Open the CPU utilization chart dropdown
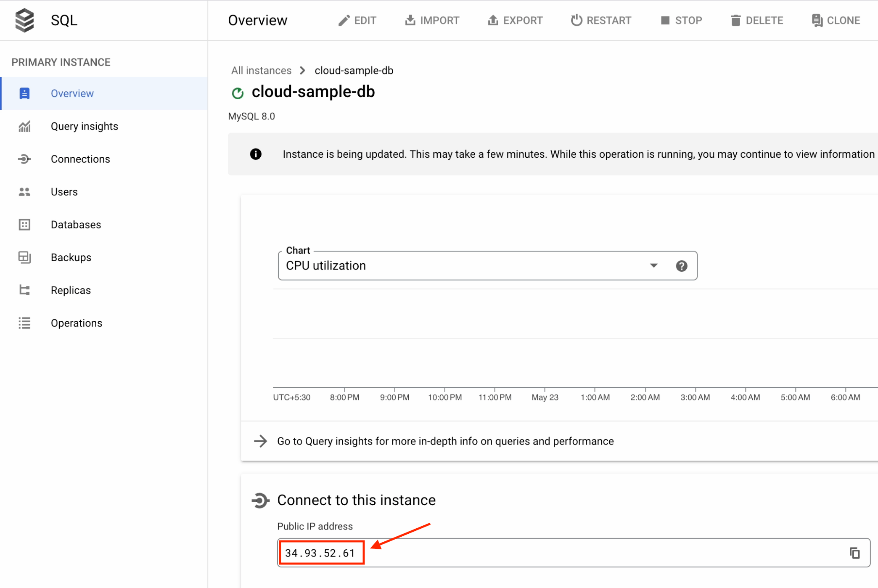The width and height of the screenshot is (878, 588). [x=463, y=266]
